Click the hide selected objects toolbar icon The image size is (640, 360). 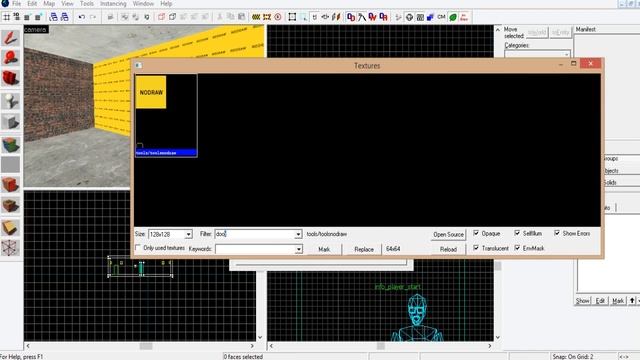coord(162,17)
